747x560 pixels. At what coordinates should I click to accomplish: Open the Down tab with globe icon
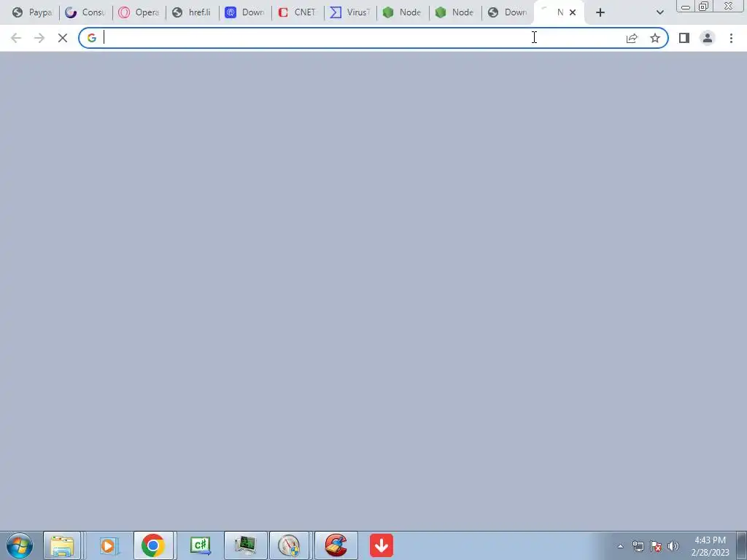coord(508,12)
